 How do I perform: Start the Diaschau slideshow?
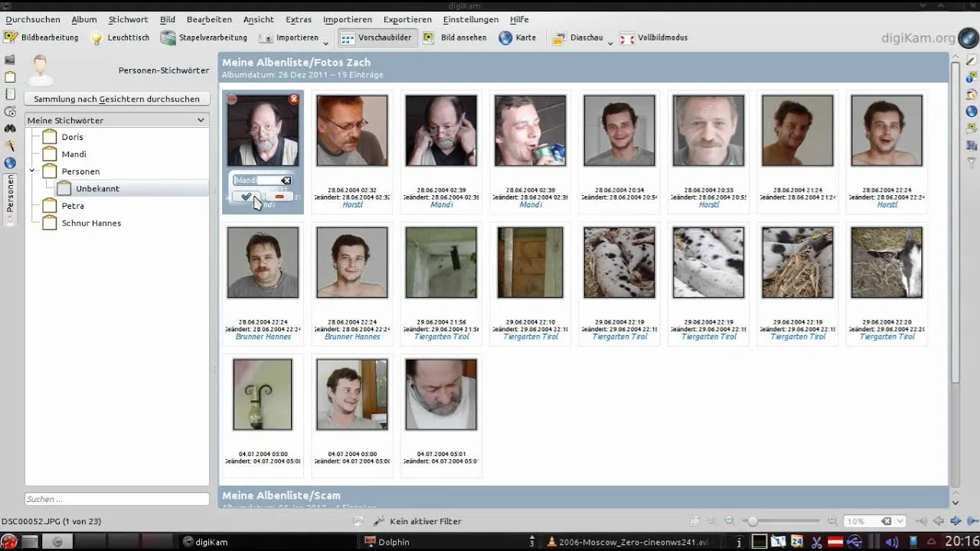coord(578,37)
